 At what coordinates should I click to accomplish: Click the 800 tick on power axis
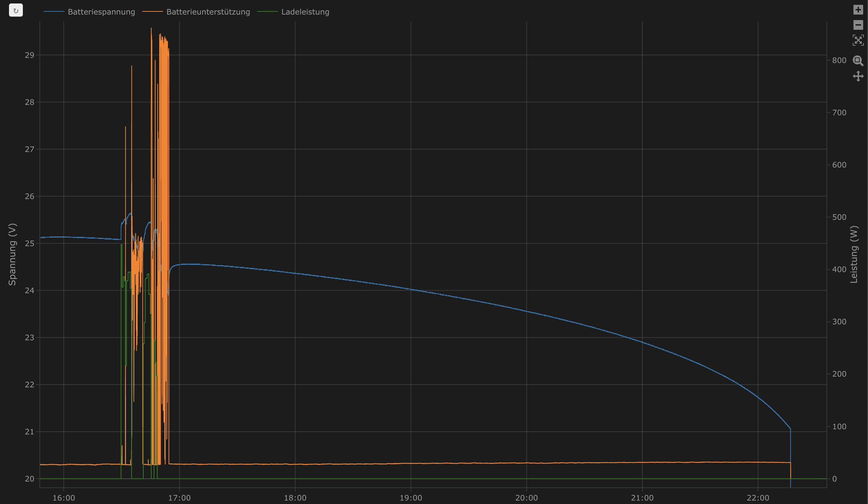point(839,61)
